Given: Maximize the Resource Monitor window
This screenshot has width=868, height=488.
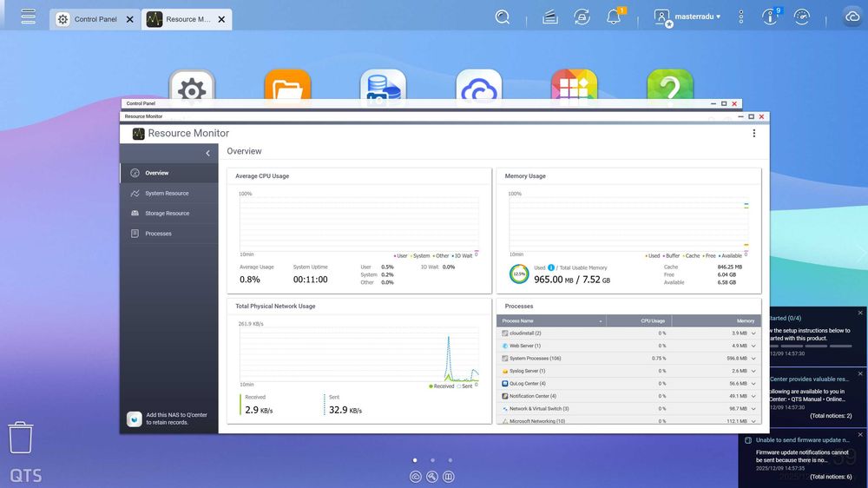Looking at the screenshot, I should coord(751,117).
